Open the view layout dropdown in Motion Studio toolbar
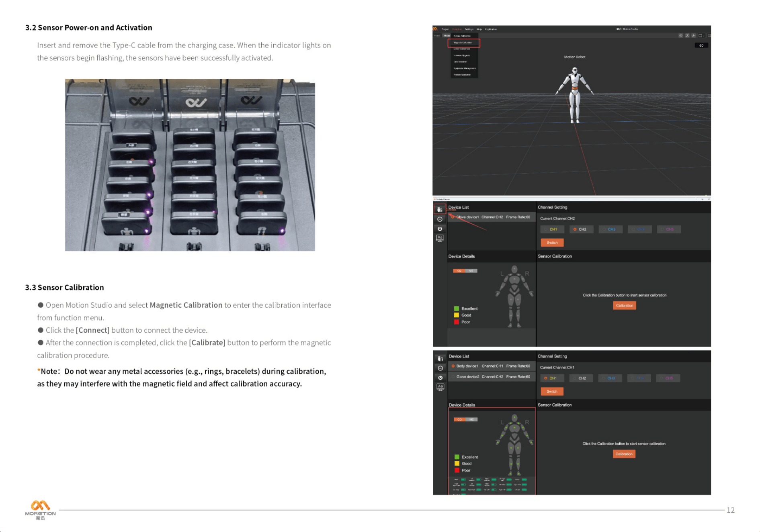The image size is (760, 532). 701,35
